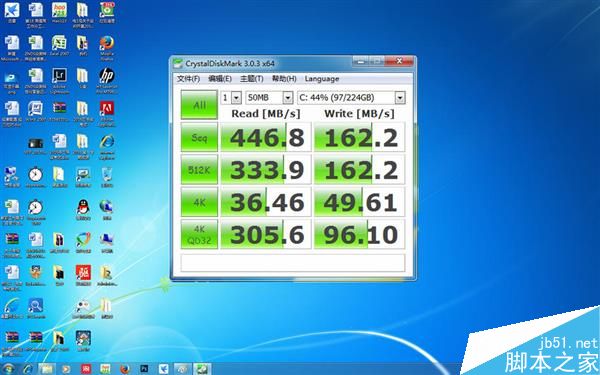
Task: Click the 512K read result 333.9
Action: (266, 170)
